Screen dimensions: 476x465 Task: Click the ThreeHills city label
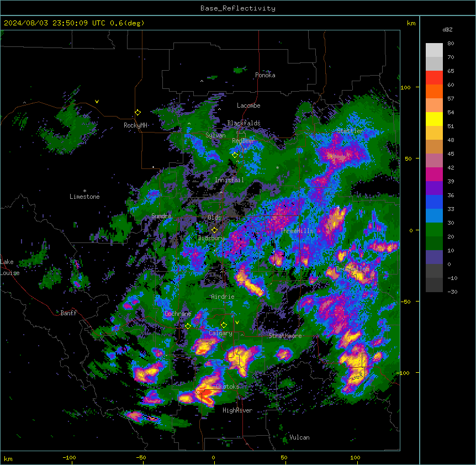tap(297, 231)
